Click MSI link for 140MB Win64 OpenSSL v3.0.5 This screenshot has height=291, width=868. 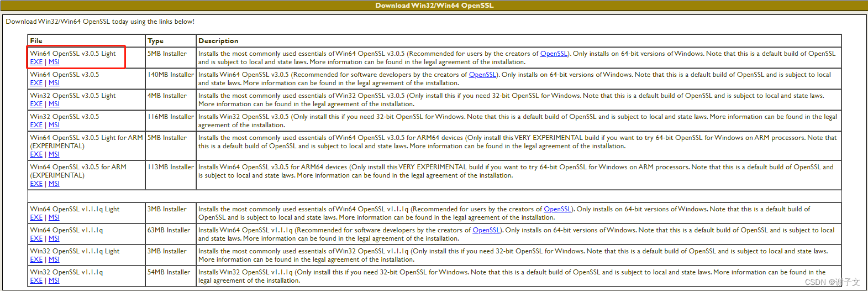pyautogui.click(x=54, y=83)
